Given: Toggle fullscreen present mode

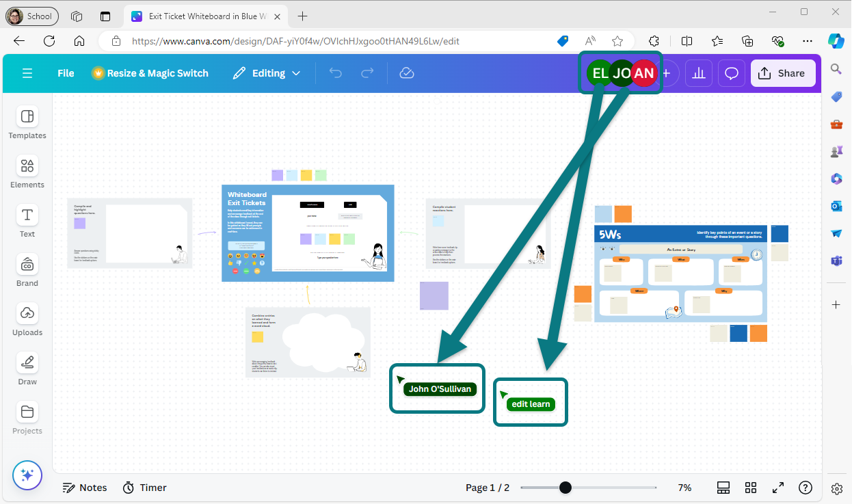Looking at the screenshot, I should click(778, 488).
